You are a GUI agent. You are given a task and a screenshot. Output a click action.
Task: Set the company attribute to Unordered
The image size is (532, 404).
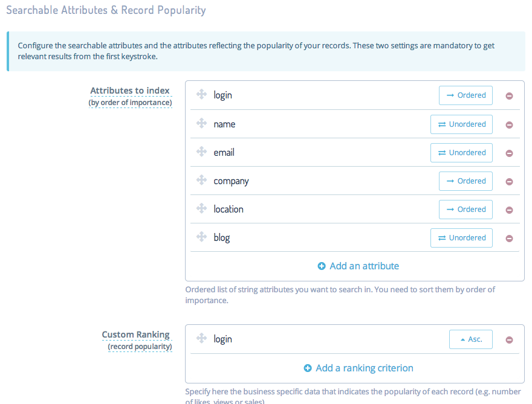point(465,181)
